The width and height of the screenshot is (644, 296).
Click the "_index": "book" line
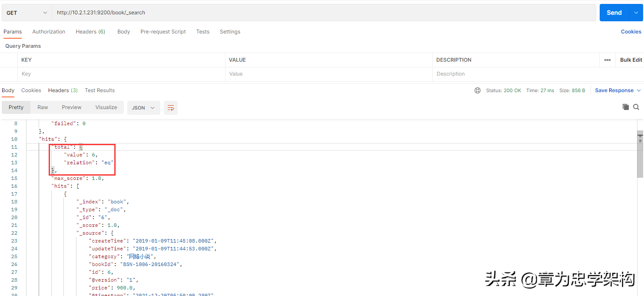tap(103, 202)
